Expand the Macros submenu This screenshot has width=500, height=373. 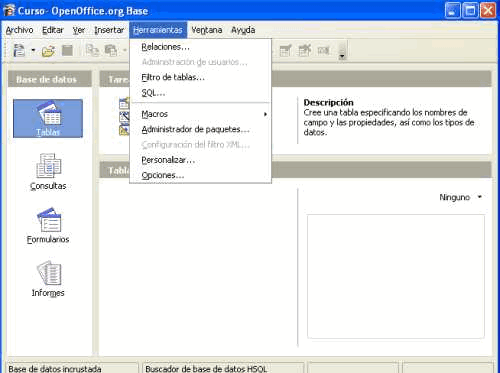pyautogui.click(x=201, y=114)
